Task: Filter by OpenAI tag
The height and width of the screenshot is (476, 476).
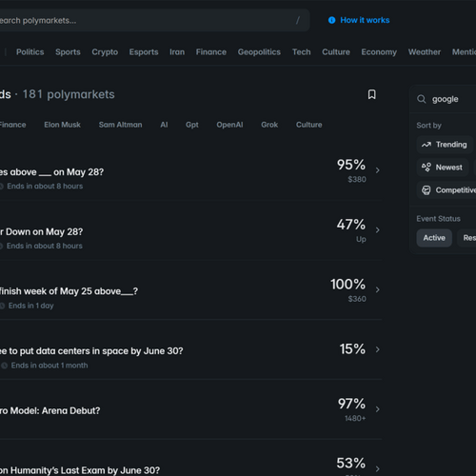Action: click(x=229, y=125)
